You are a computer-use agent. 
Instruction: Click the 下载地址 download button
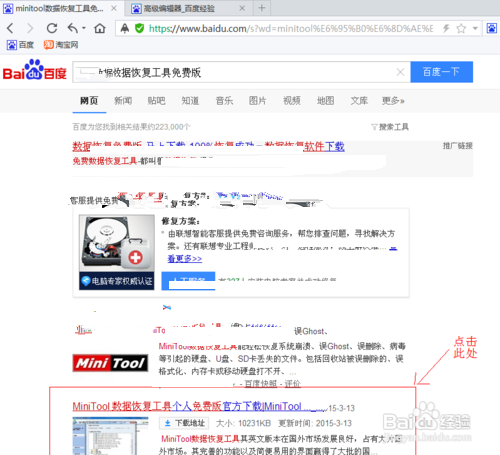pyautogui.click(x=184, y=423)
